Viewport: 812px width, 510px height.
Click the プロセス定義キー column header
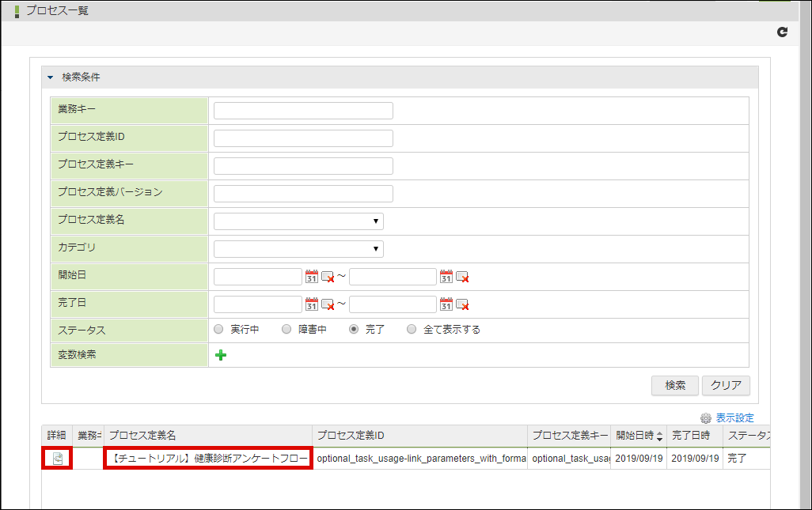click(x=569, y=436)
